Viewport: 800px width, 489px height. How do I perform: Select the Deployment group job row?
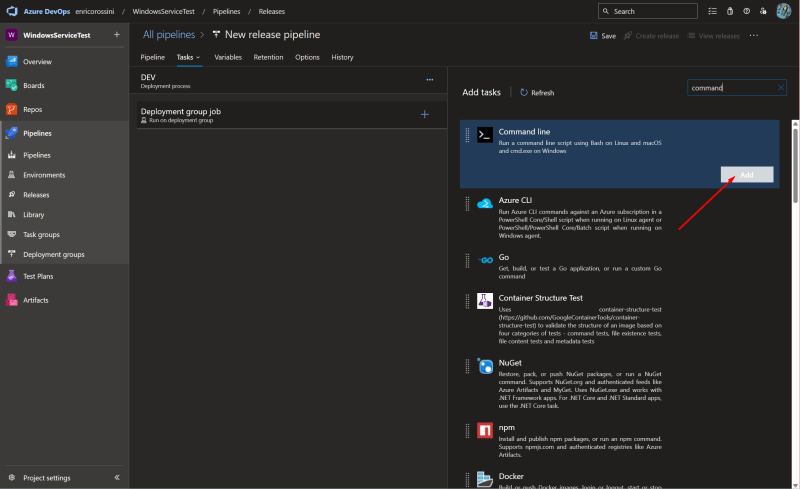click(x=291, y=115)
